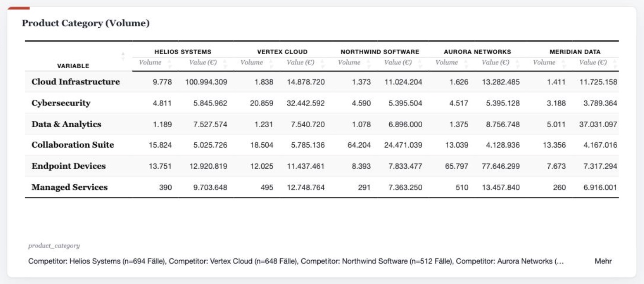Click the Product Category (Volume) title
644x284 pixels.
point(86,23)
